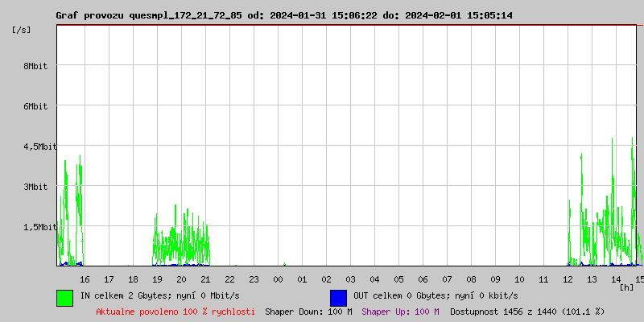
Task: Select hour 00 on the time axis
Action: pyautogui.click(x=278, y=279)
